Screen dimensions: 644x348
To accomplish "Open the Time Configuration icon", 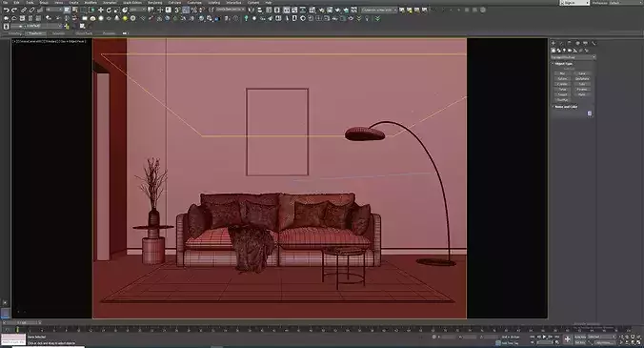I will [x=557, y=342].
